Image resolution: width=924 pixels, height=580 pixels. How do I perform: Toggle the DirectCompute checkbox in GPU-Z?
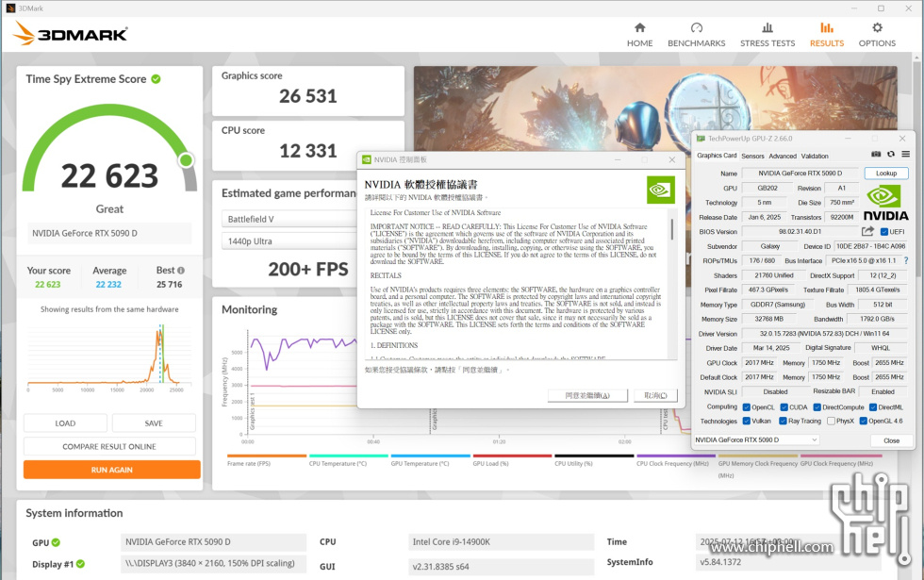click(817, 407)
